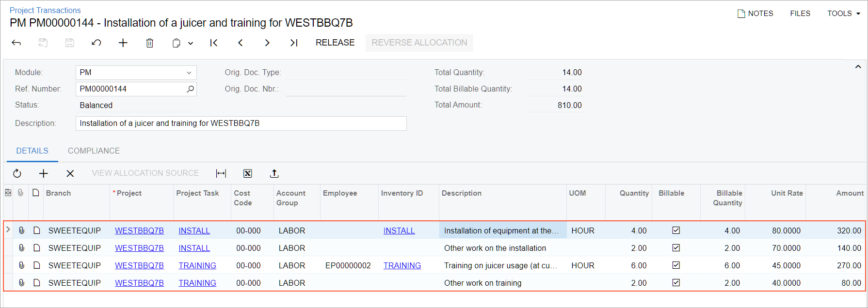Export the grid to Excel
This screenshot has width=868, height=308.
pos(248,173)
